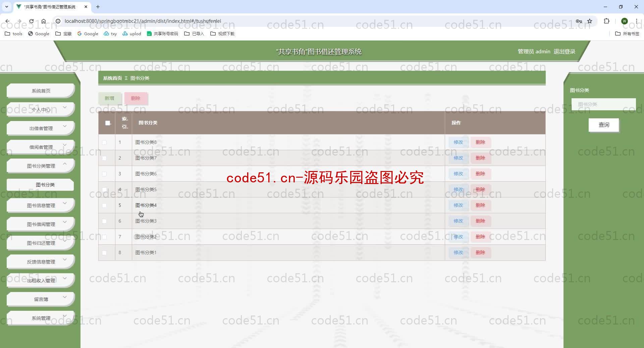Reload the page with the refresh icon

point(31,21)
